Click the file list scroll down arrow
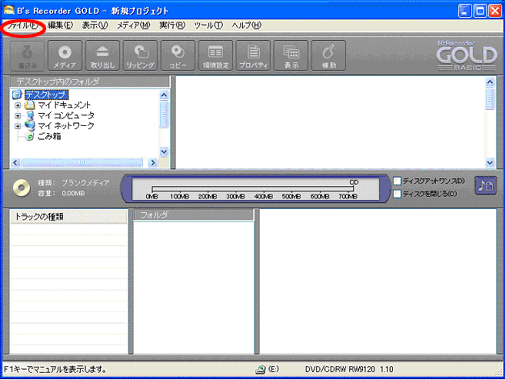This screenshot has height=380, width=505. point(490,163)
